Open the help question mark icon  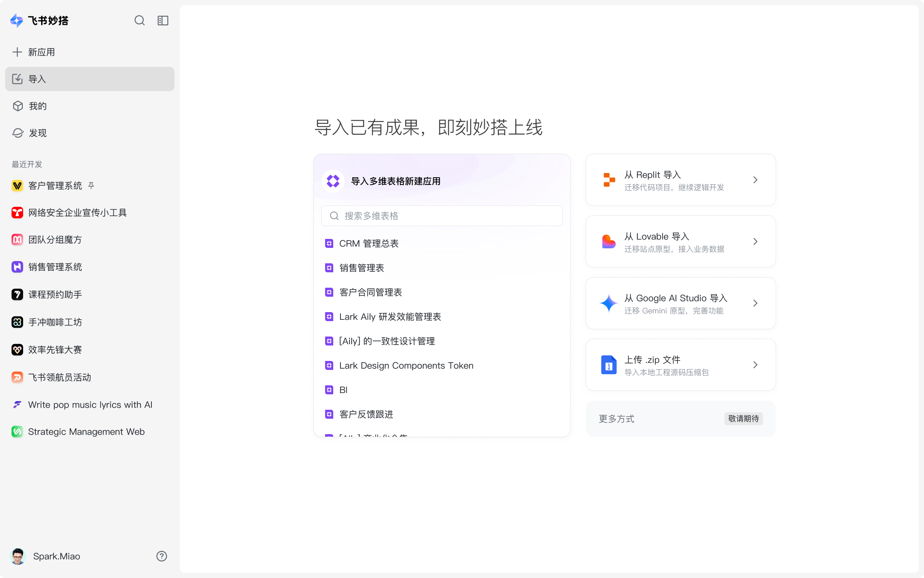click(x=162, y=556)
